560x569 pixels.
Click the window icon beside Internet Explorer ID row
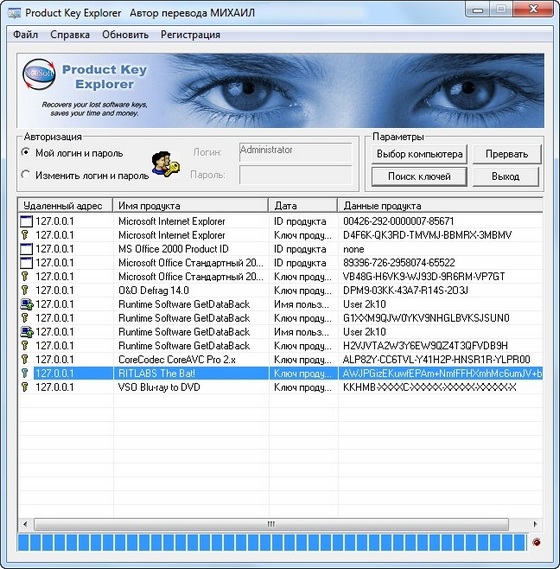coord(26,221)
